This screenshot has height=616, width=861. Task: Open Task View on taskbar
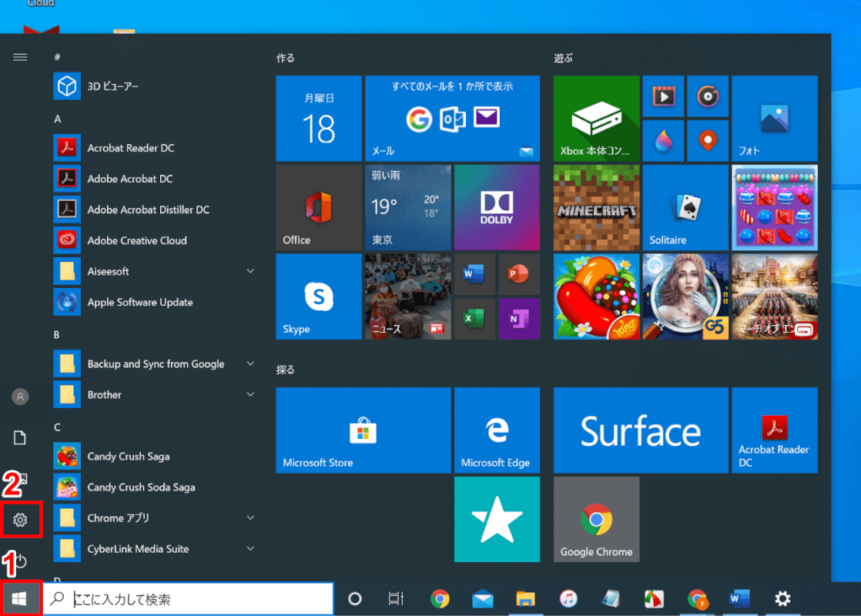click(x=396, y=599)
